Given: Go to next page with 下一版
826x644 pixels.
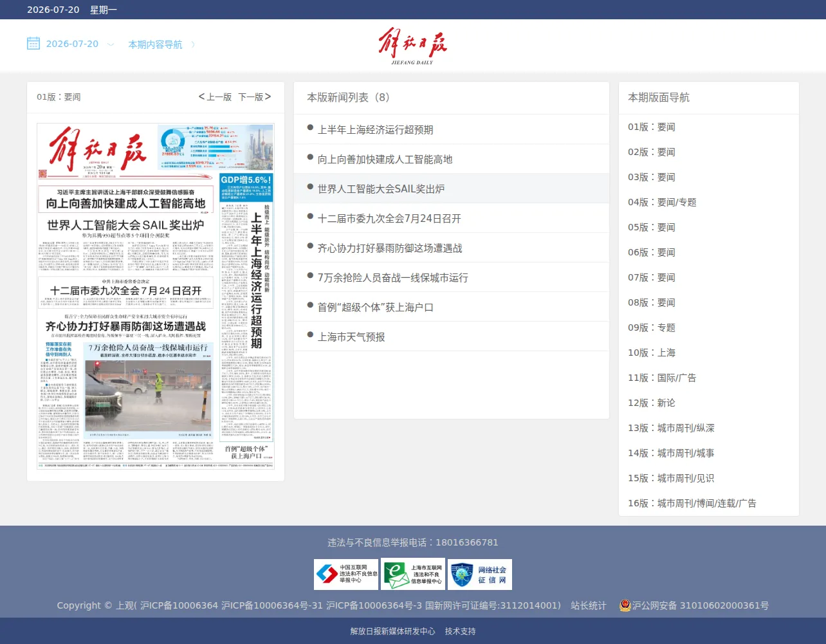Looking at the screenshot, I should 255,97.
